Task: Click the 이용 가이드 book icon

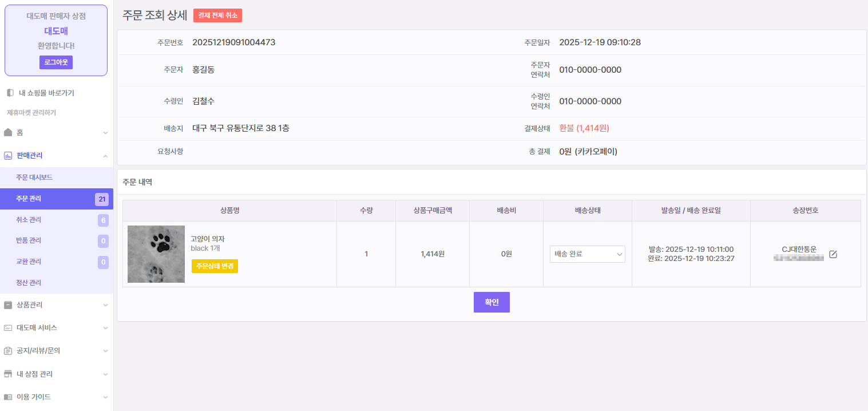Action: 8,397
